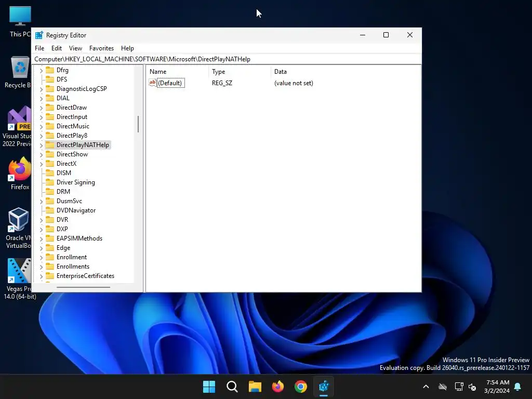Select the DFS folder icon
Image resolution: width=532 pixels, height=399 pixels.
50,79
